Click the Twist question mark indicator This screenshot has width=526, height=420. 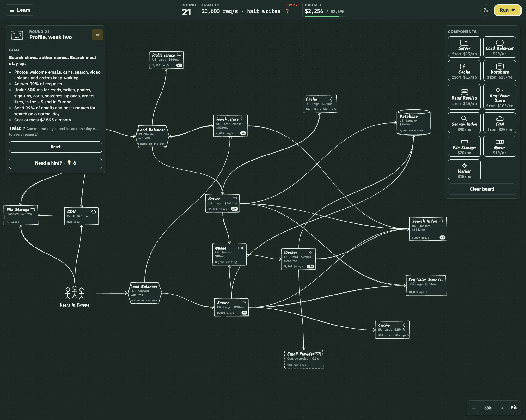[x=287, y=11]
